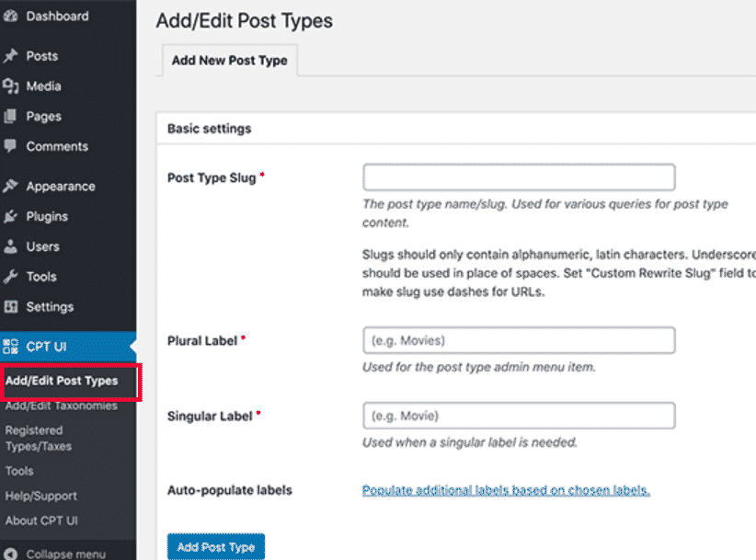Focus the Plural Label input field

click(518, 339)
